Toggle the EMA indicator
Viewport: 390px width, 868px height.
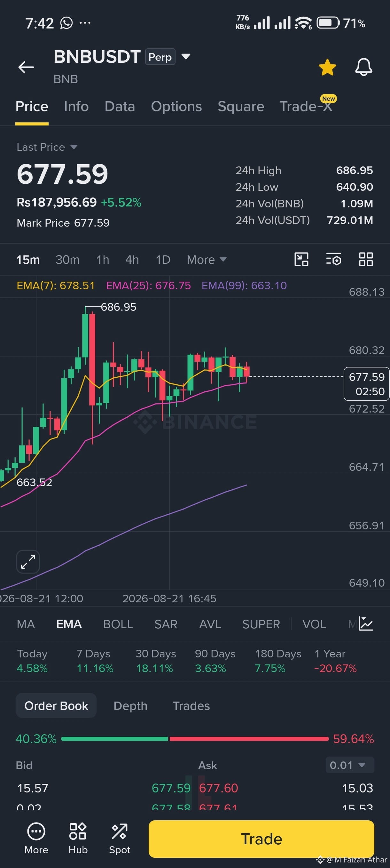[69, 624]
